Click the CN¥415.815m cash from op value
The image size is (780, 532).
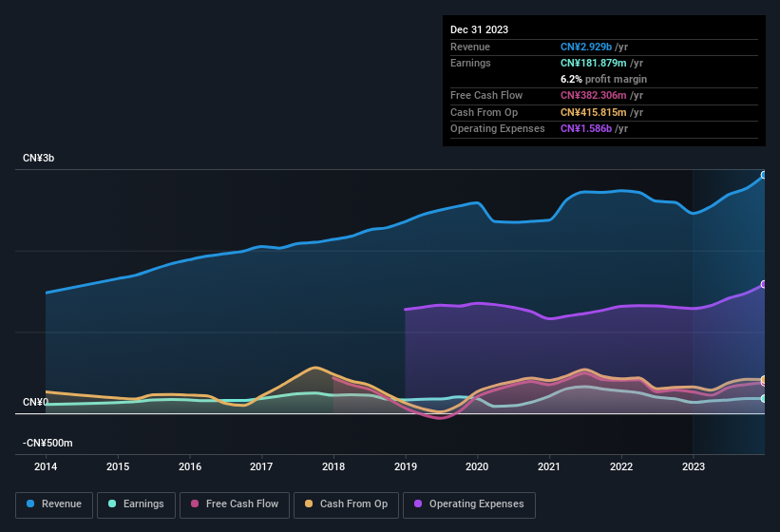[594, 112]
